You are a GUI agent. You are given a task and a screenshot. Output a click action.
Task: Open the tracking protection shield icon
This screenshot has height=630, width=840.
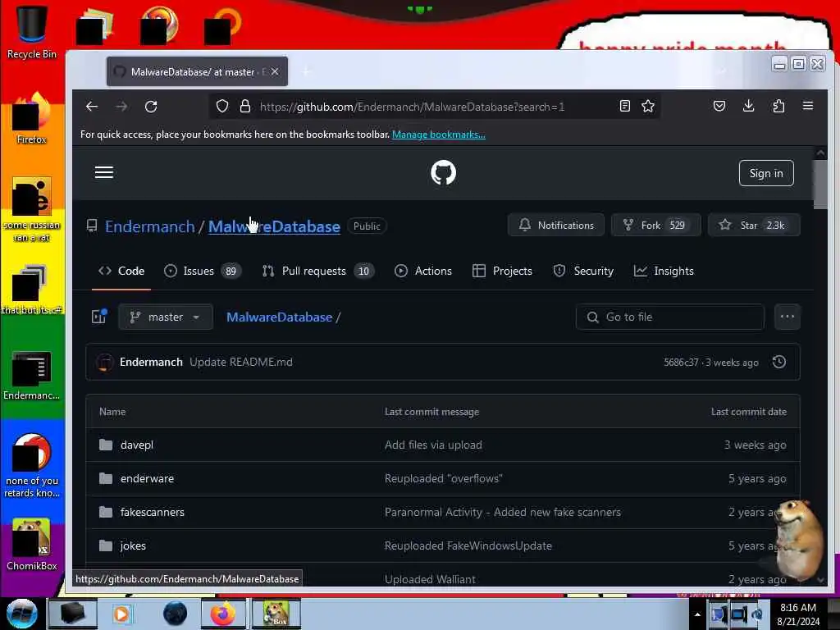pyautogui.click(x=222, y=107)
